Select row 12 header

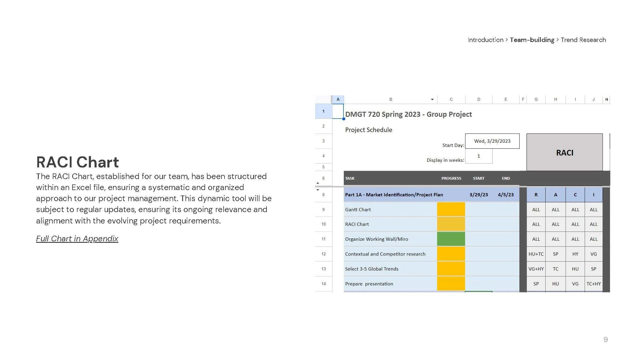coord(323,254)
